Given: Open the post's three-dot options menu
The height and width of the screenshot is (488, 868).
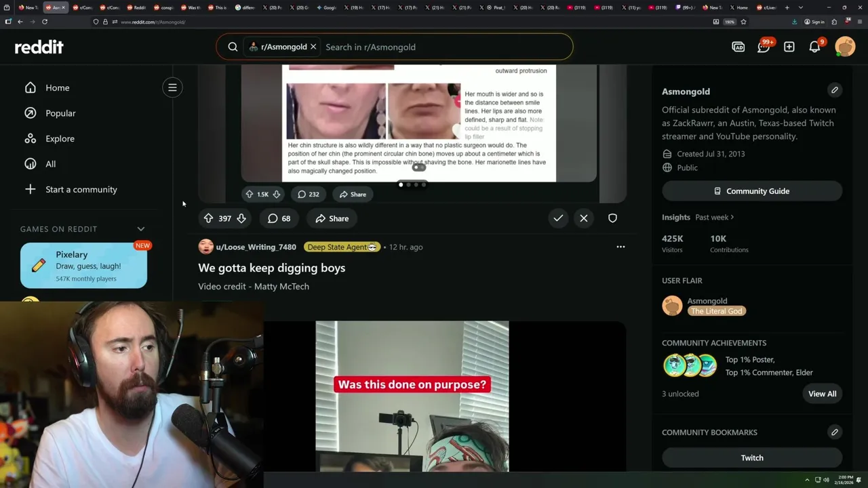Looking at the screenshot, I should 620,247.
